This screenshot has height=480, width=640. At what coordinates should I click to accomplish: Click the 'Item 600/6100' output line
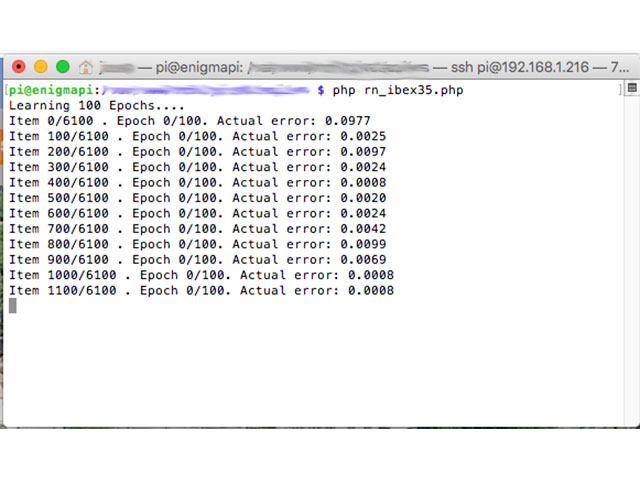click(x=198, y=213)
